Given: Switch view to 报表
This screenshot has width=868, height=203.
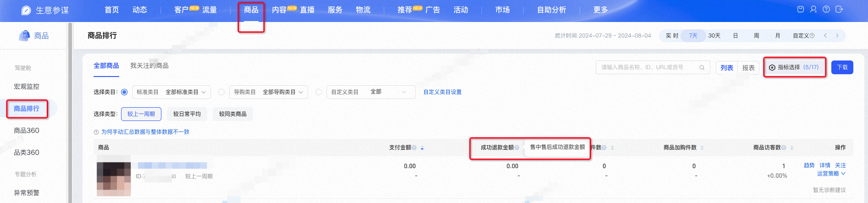Looking at the screenshot, I should (x=748, y=68).
